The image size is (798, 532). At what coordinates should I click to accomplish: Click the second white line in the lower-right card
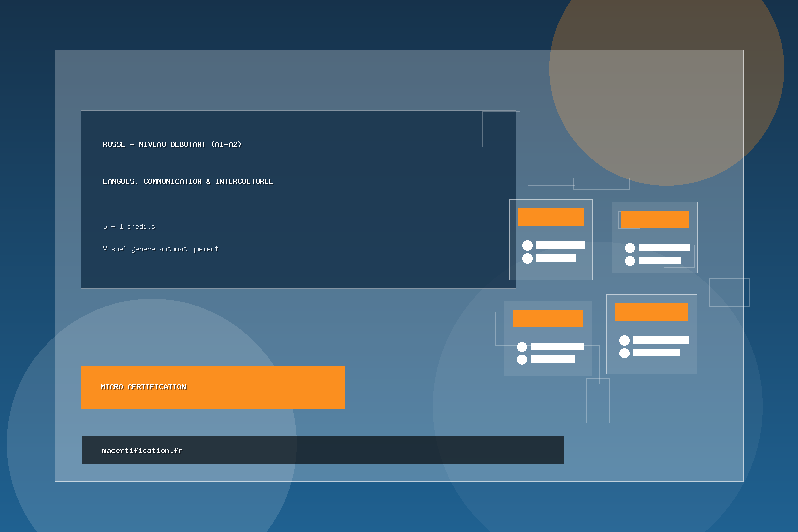coord(656,353)
